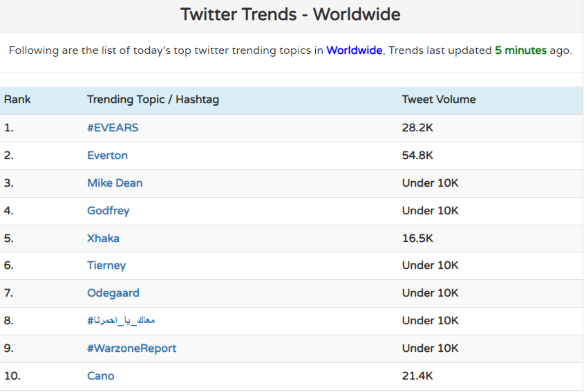Click rank number 10. in the table
This screenshot has height=392, width=584.
(12, 375)
